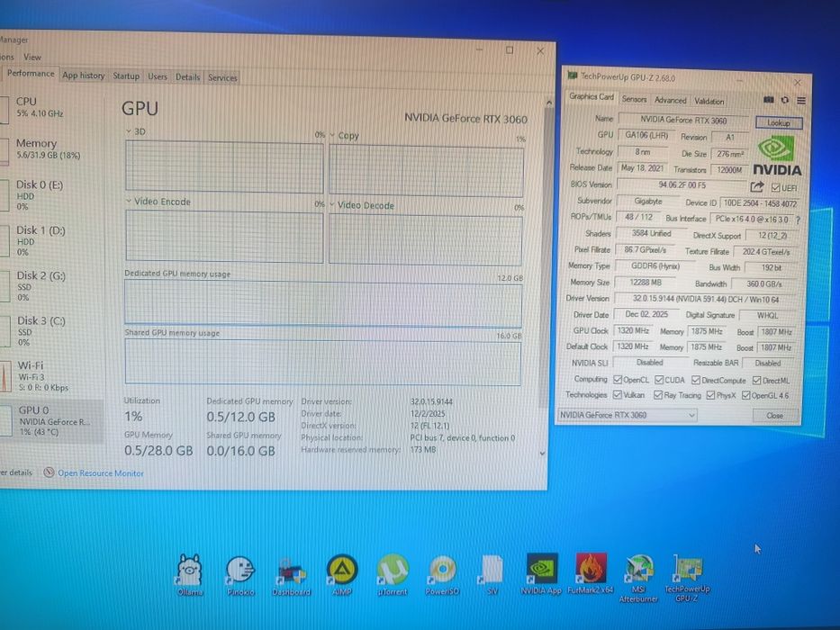Click the Shared GPU memory usage graph

pos(322,362)
